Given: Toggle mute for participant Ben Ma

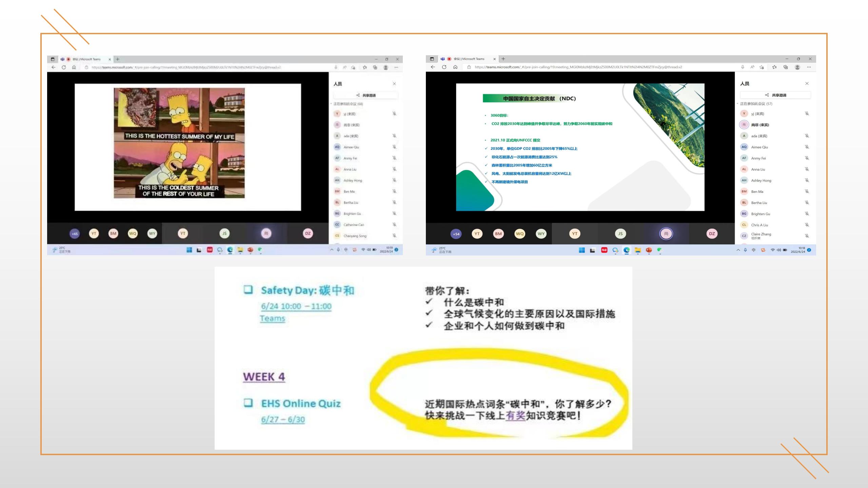Looking at the screenshot, I should click(x=394, y=191).
